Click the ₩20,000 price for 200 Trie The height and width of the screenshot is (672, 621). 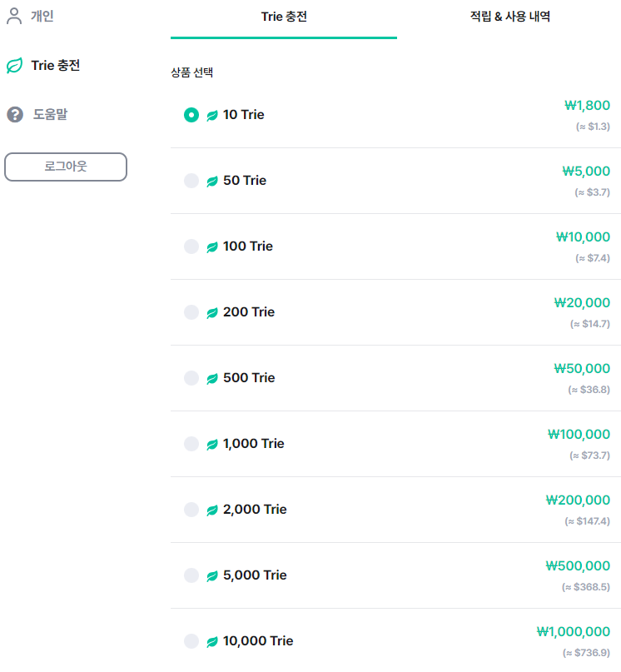tap(582, 302)
